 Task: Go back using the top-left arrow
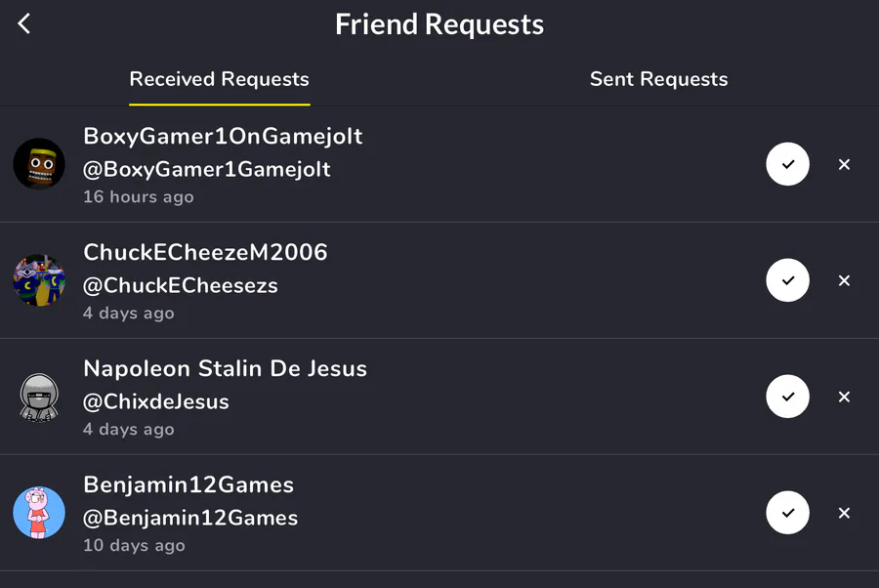pyautogui.click(x=24, y=24)
